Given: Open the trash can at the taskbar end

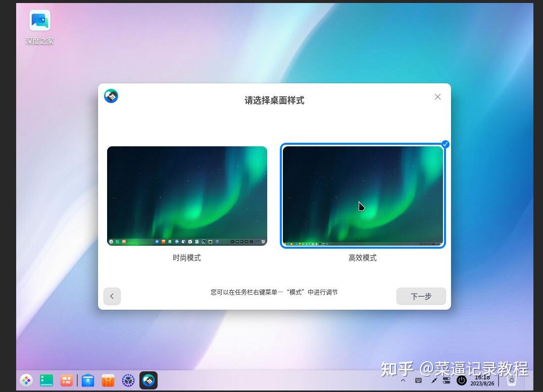Looking at the screenshot, I should pos(512,380).
